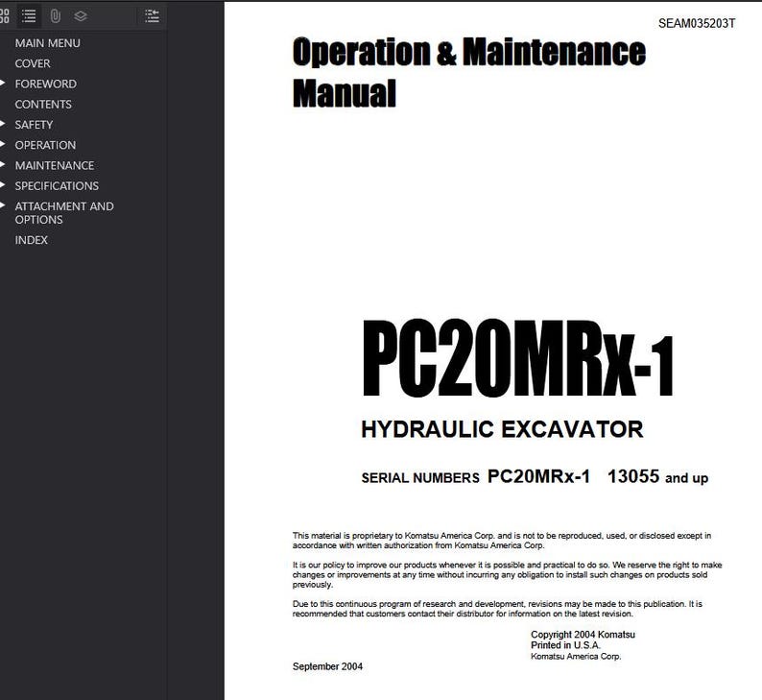
Task: Jump to CONTENTS bookmark
Action: click(x=43, y=105)
